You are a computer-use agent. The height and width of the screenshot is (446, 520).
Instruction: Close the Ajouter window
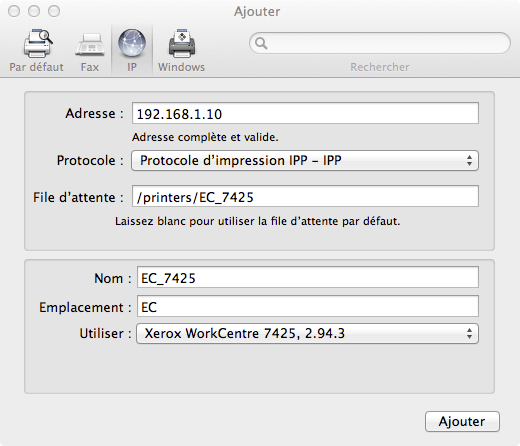click(14, 11)
